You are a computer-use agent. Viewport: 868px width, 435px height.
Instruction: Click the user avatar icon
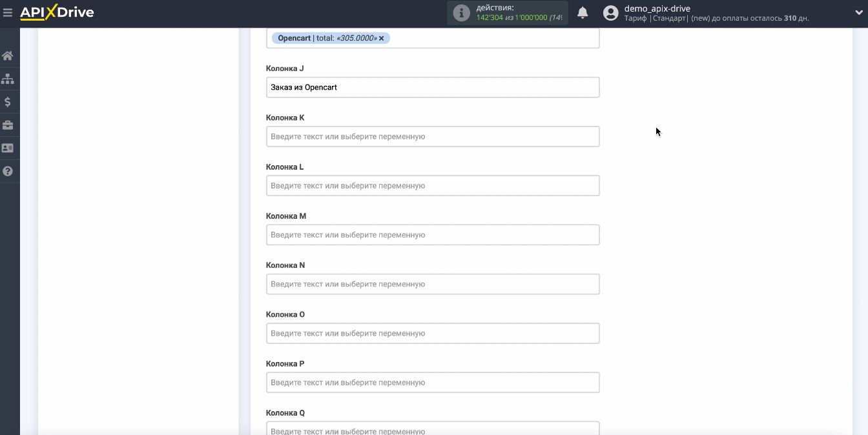click(611, 13)
